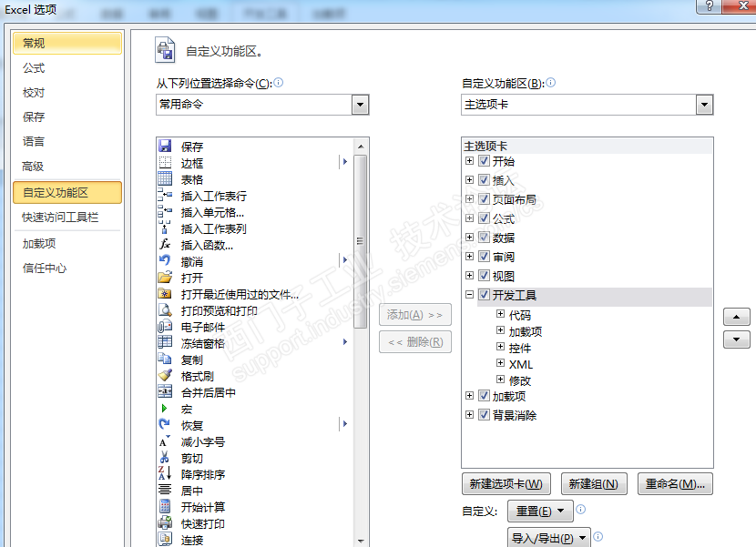Toggle the 背景消除 checkbox
Image resolution: width=756 pixels, height=547 pixels.
pos(484,414)
